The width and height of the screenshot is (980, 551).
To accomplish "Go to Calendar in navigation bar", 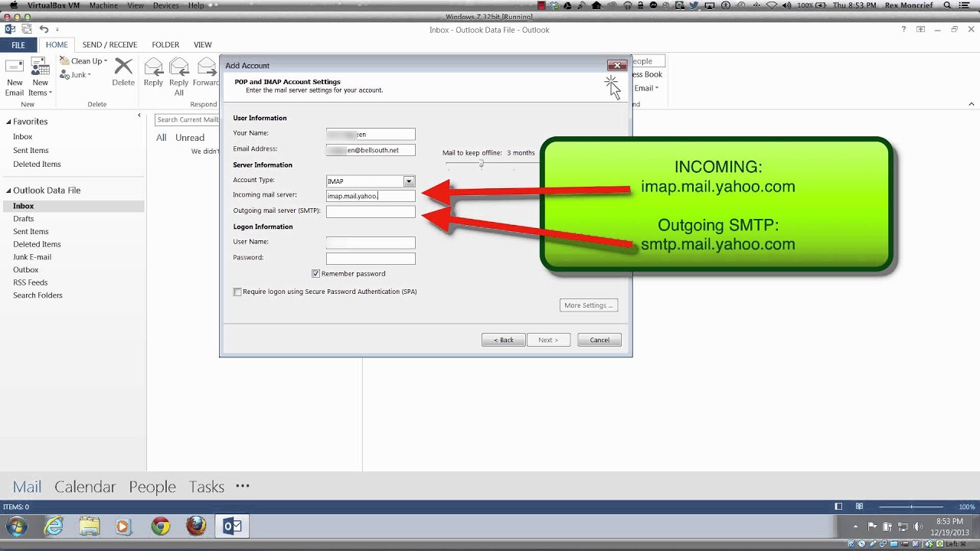I will coord(85,487).
